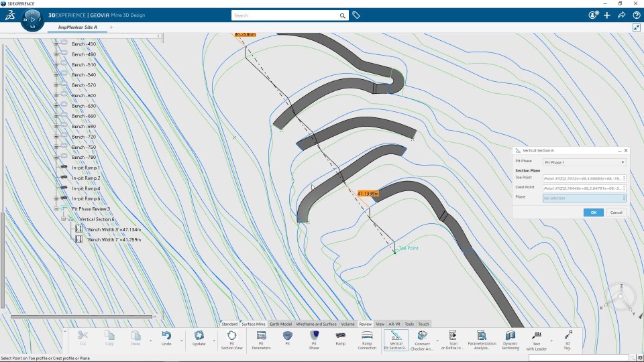Open the Paste options dropdown arrow
Screen dimensions: 644x362
click(150, 341)
